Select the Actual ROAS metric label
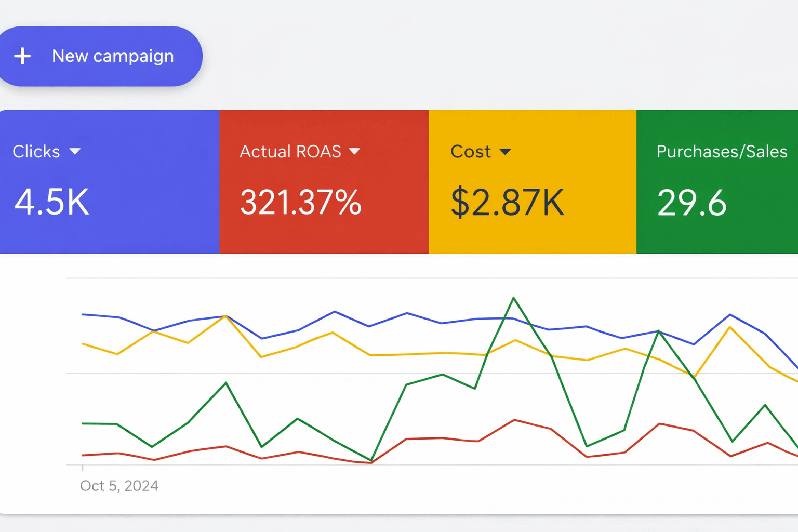 tap(290, 152)
